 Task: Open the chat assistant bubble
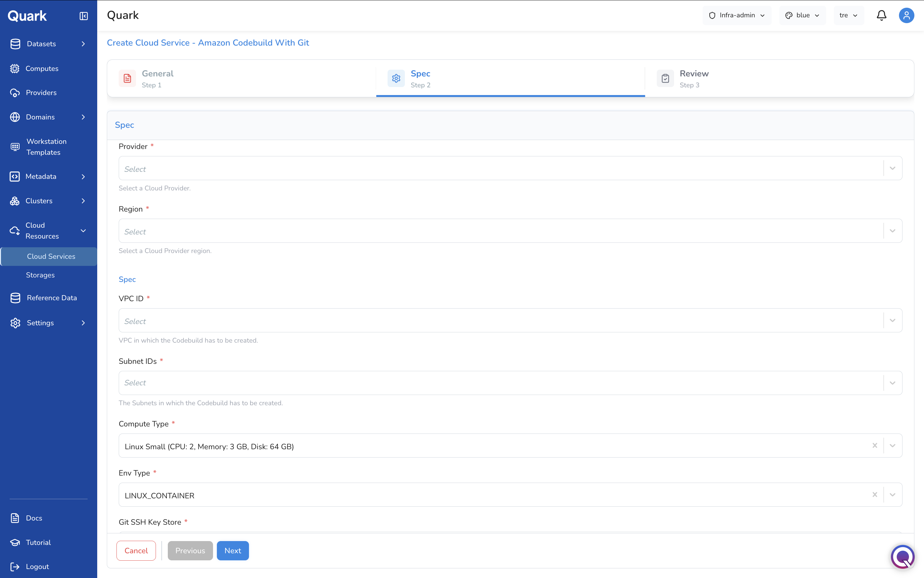(903, 556)
